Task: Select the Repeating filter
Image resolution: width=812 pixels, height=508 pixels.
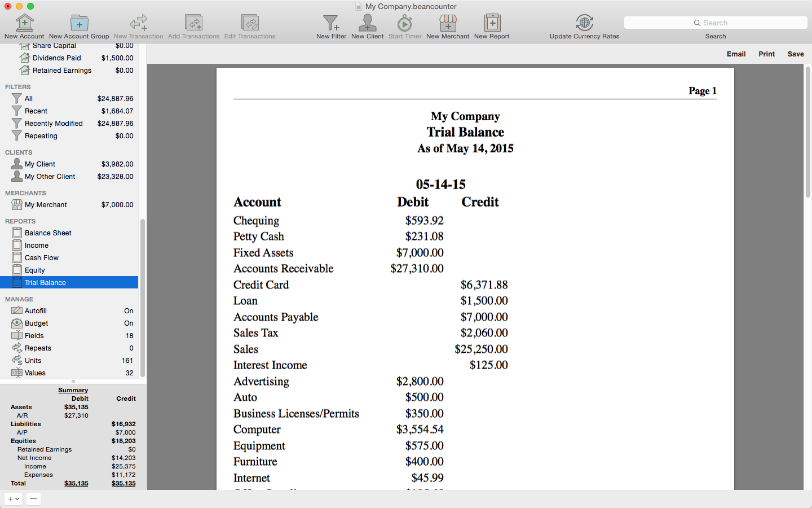Action: pyautogui.click(x=69, y=136)
